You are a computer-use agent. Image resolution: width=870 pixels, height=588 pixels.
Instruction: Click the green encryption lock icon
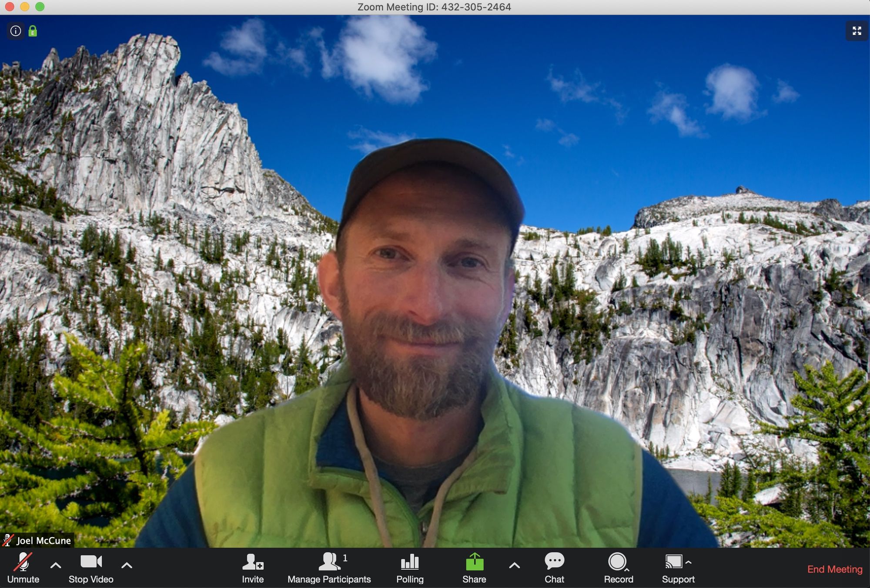(x=33, y=31)
